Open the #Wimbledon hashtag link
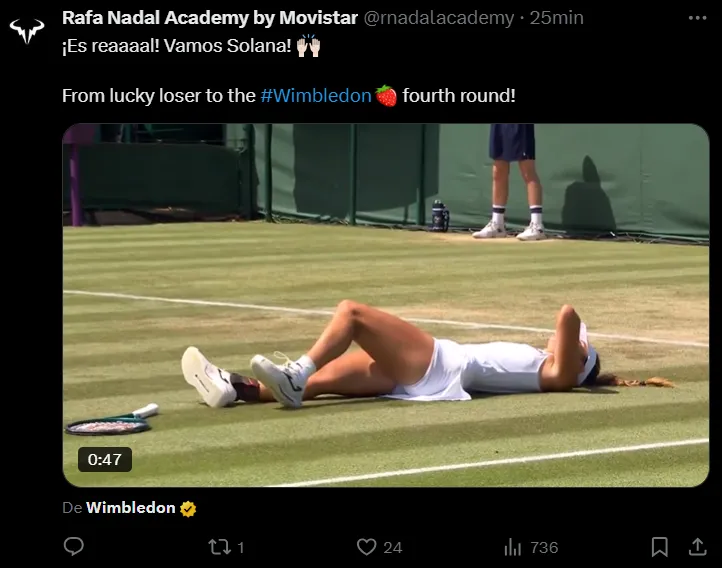This screenshot has width=722, height=568. point(316,96)
